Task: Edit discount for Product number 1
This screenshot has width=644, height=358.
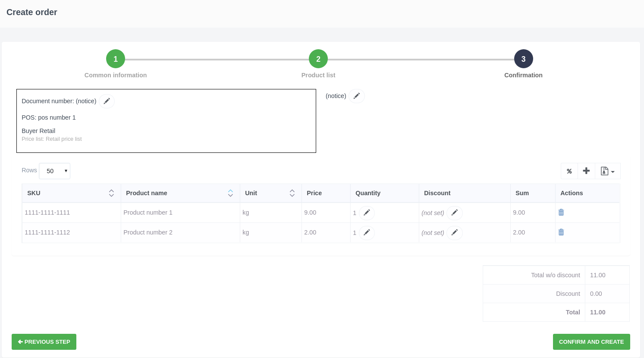Action: pyautogui.click(x=454, y=213)
